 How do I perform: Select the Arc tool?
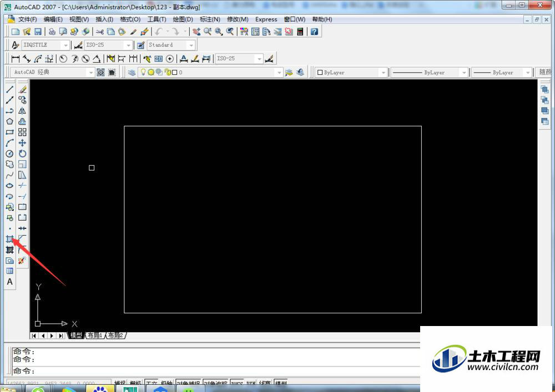click(x=9, y=143)
